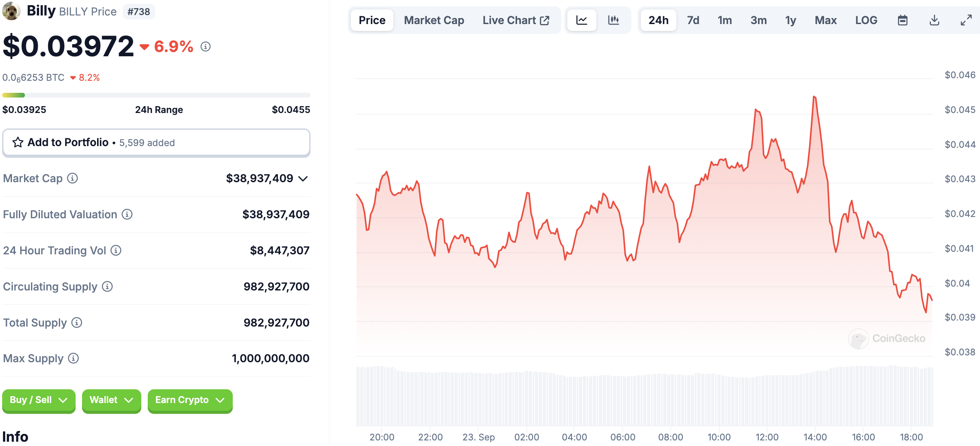This screenshot has height=446, width=980.
Task: Switch to the line chart view icon
Action: [x=581, y=20]
